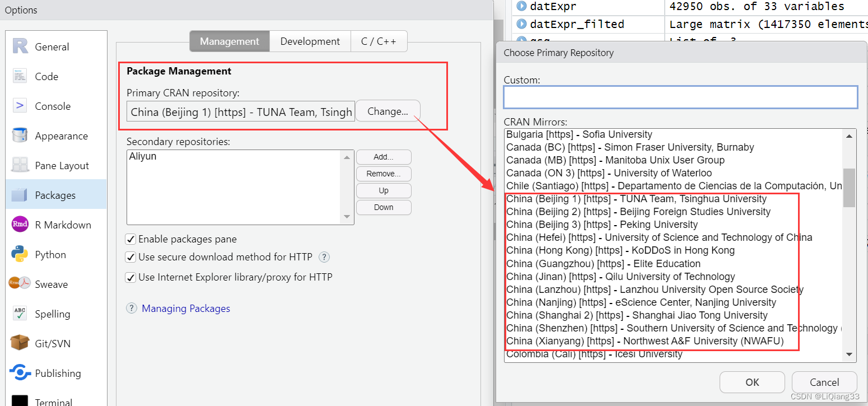The height and width of the screenshot is (406, 868).
Task: Click datExpr_filted variable name in environment pane
Action: click(577, 24)
